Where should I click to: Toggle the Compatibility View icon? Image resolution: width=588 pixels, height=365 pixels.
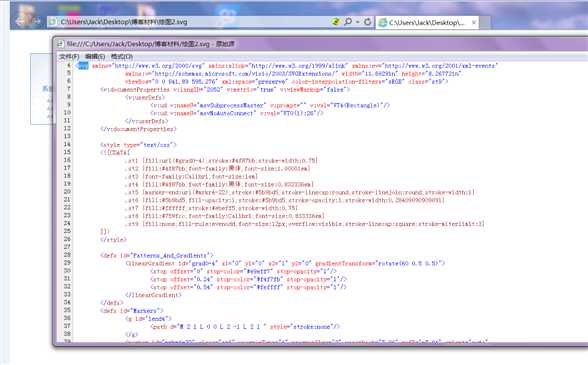point(336,22)
